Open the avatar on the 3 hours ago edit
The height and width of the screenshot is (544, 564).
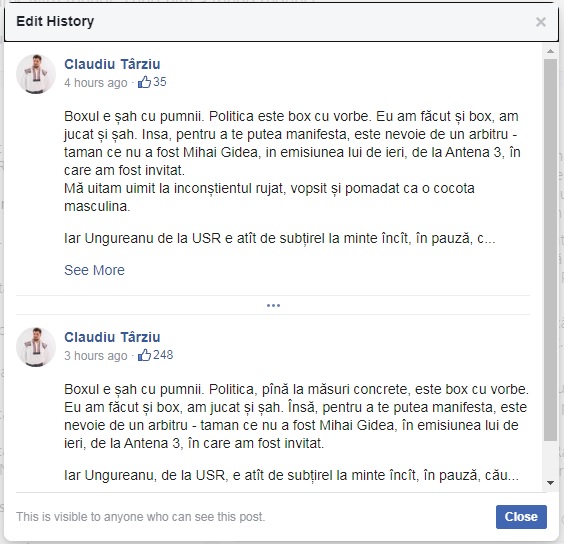pyautogui.click(x=36, y=347)
